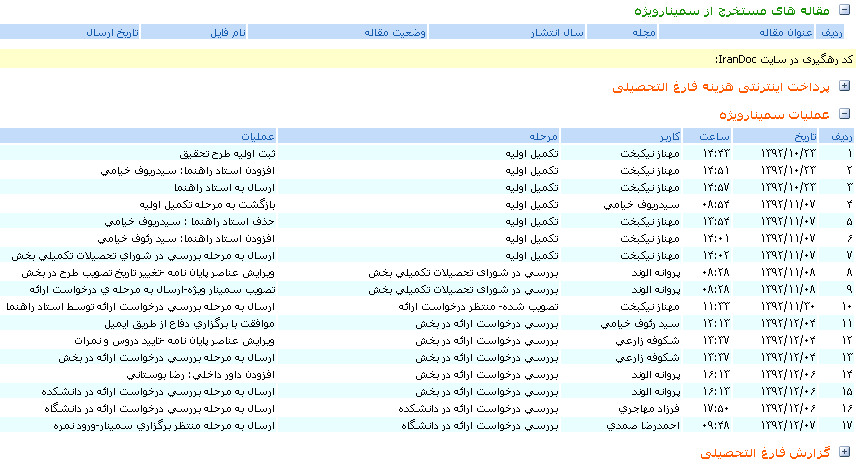Select stage 'تصويب شده- منتظر درخواست ارائه' cell
856x465 pixels.
[478, 306]
